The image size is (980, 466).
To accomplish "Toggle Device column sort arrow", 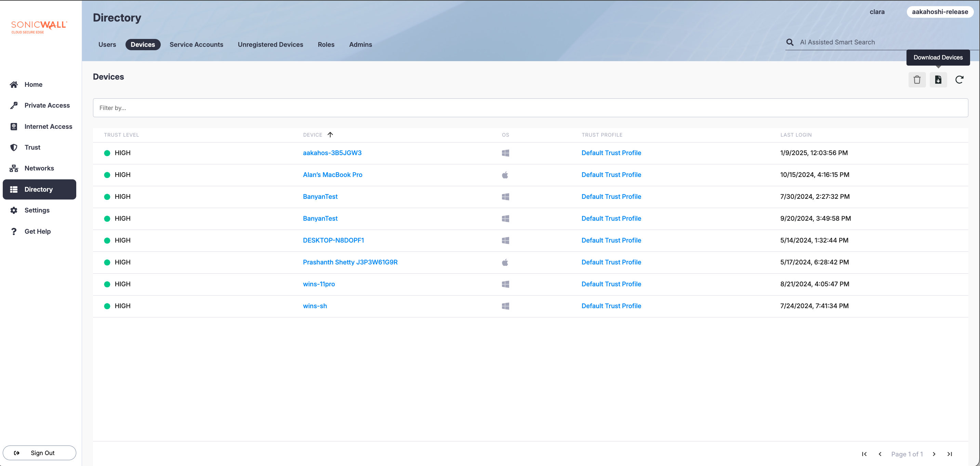I will (x=330, y=135).
